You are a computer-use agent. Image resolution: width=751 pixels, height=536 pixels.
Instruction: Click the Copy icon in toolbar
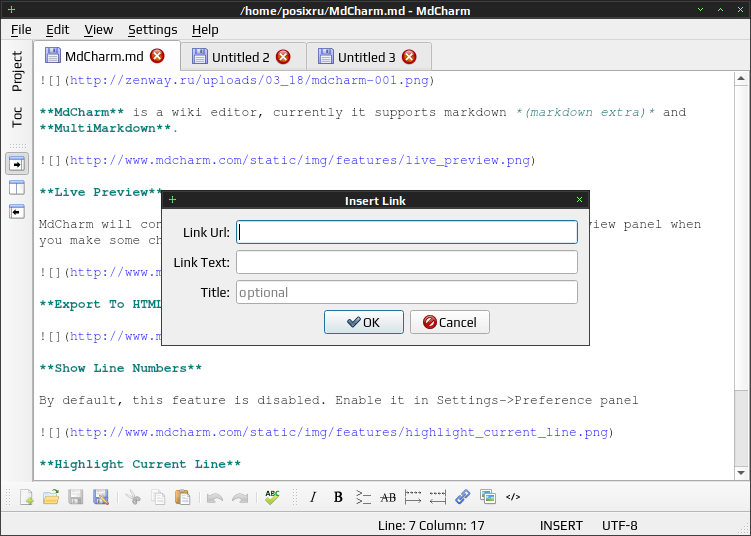pos(158,497)
